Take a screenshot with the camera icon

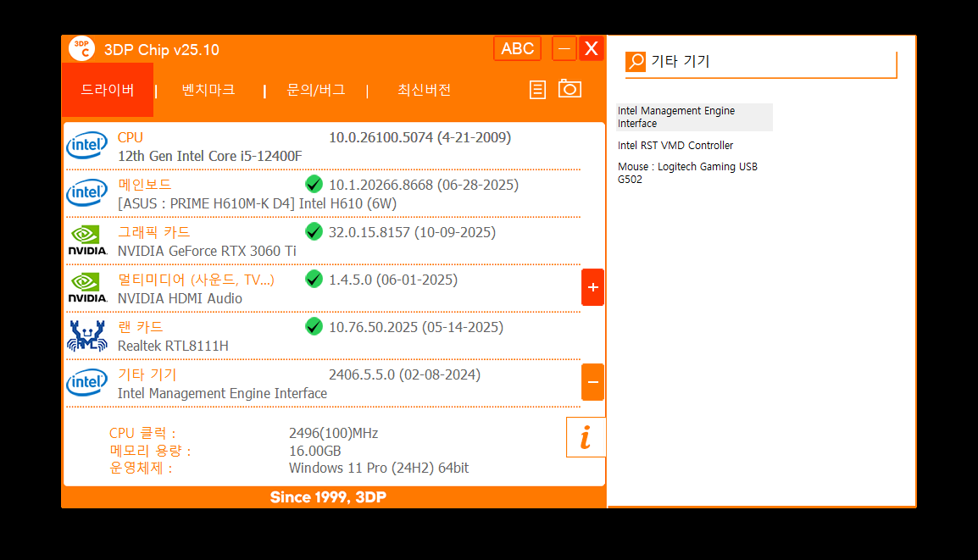point(570,89)
